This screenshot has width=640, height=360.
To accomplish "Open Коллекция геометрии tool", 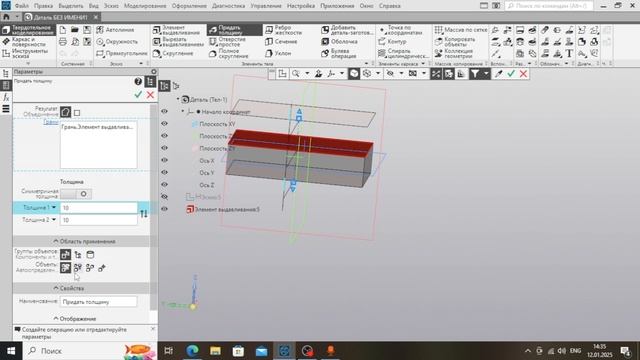I will click(454, 53).
